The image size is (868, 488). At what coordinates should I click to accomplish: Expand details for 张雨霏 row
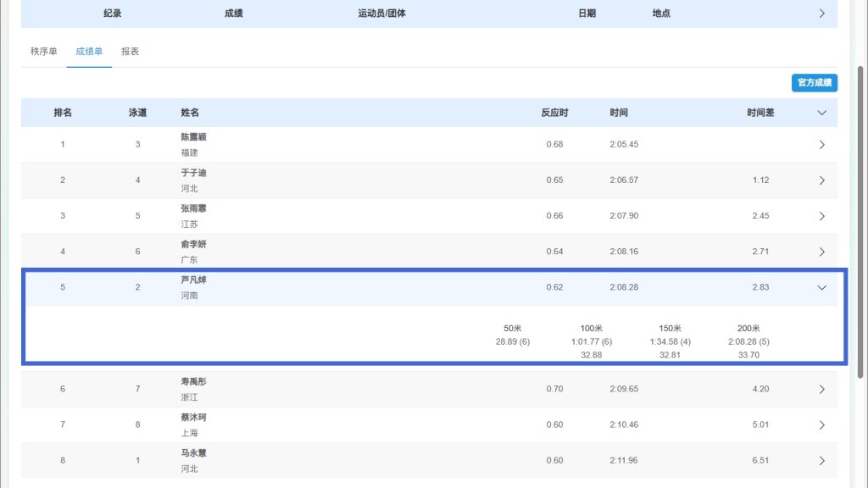click(821, 216)
